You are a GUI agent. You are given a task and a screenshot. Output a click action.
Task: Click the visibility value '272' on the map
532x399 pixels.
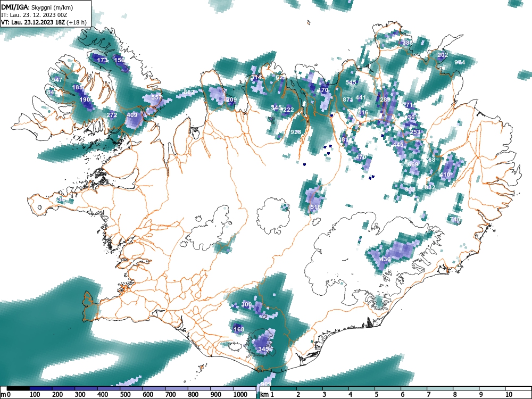point(112,115)
